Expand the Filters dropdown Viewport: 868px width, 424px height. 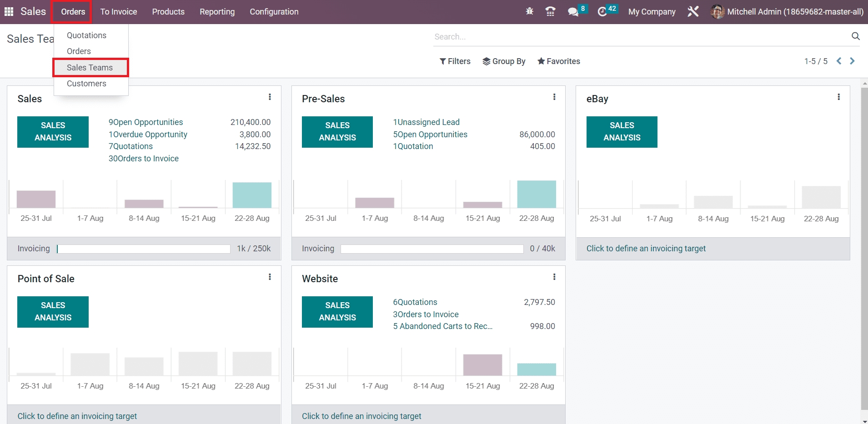(455, 61)
